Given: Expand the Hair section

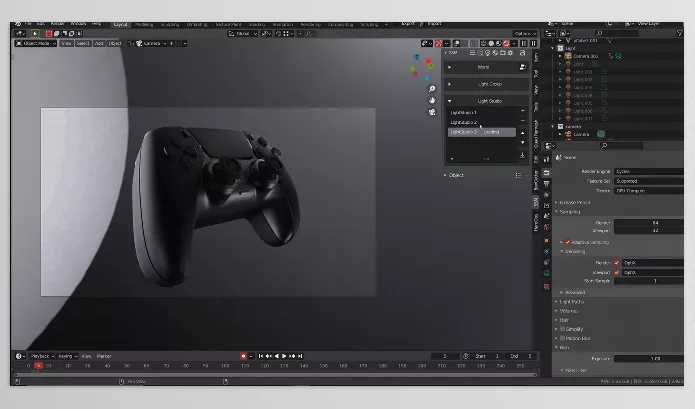Looking at the screenshot, I should 564,320.
